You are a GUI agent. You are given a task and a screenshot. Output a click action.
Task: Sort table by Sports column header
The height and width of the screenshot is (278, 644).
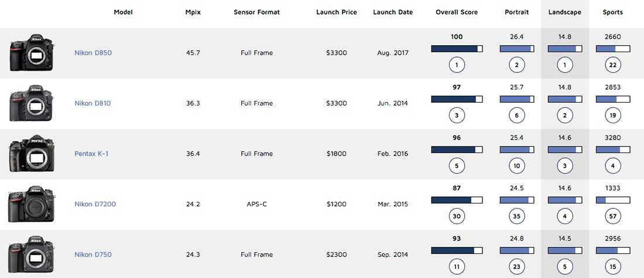(613, 12)
